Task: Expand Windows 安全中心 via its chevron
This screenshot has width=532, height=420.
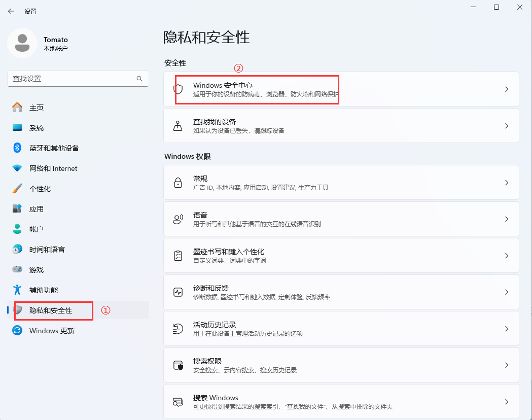Action: pos(506,89)
